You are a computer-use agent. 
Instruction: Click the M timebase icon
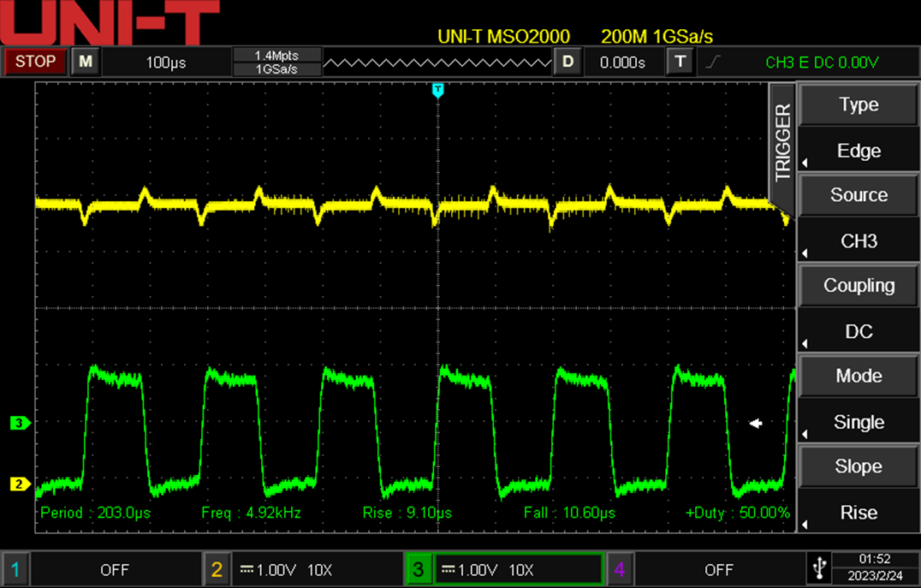point(85,62)
